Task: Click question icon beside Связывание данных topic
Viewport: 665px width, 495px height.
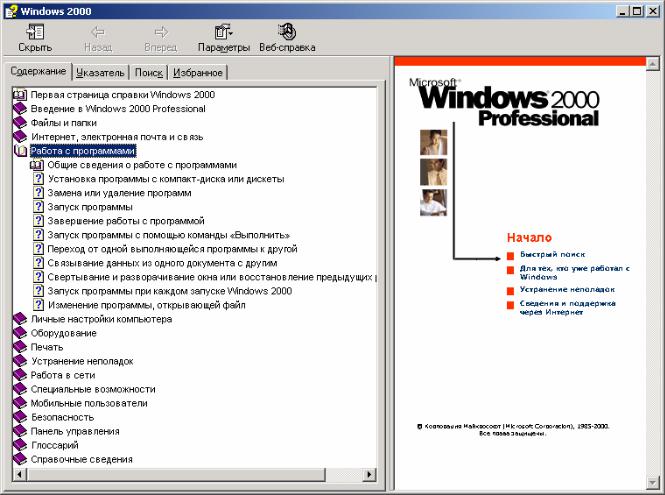Action: click(x=39, y=263)
